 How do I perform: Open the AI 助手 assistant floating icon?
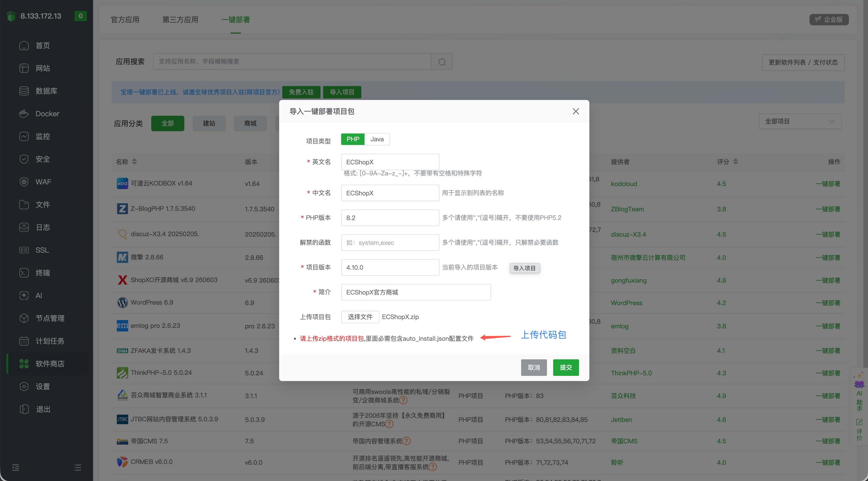tap(859, 383)
